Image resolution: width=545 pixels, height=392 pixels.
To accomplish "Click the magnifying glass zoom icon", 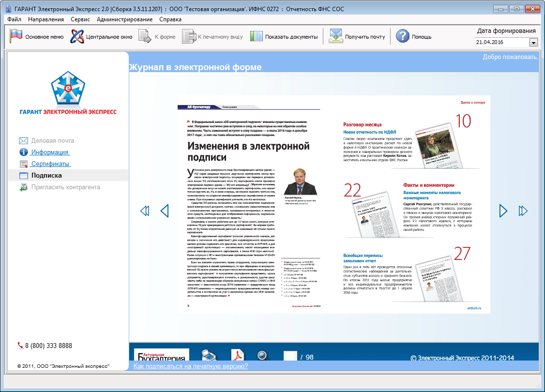I will click(x=263, y=356).
